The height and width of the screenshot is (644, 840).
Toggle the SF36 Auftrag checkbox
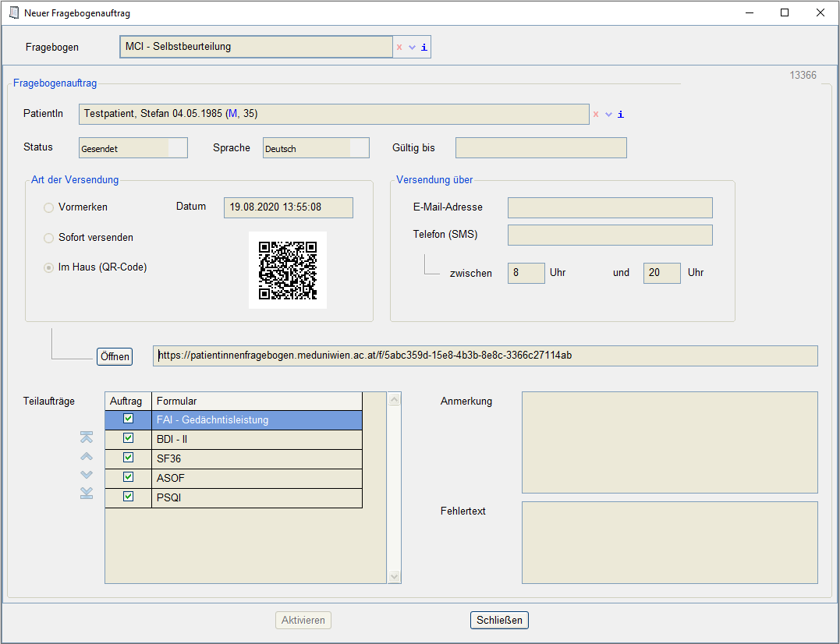[x=128, y=458]
